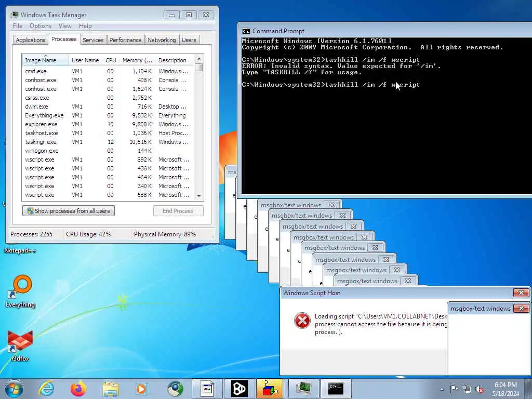The height and width of the screenshot is (399, 532).
Task: Launch Windows Media Player from taskbar
Action: (x=142, y=389)
